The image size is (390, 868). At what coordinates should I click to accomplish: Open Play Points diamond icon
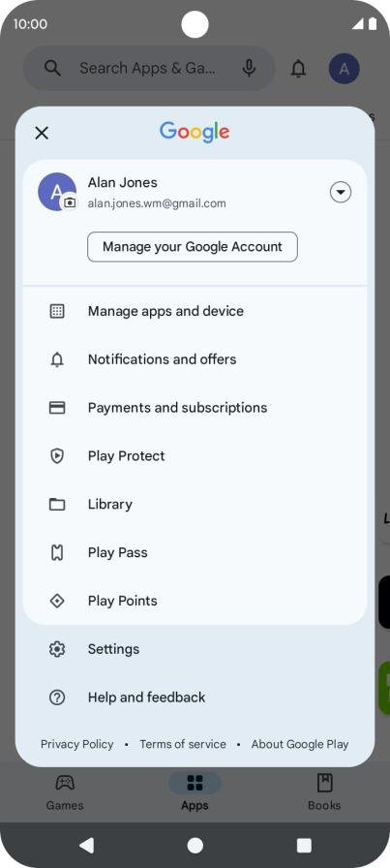pos(57,601)
